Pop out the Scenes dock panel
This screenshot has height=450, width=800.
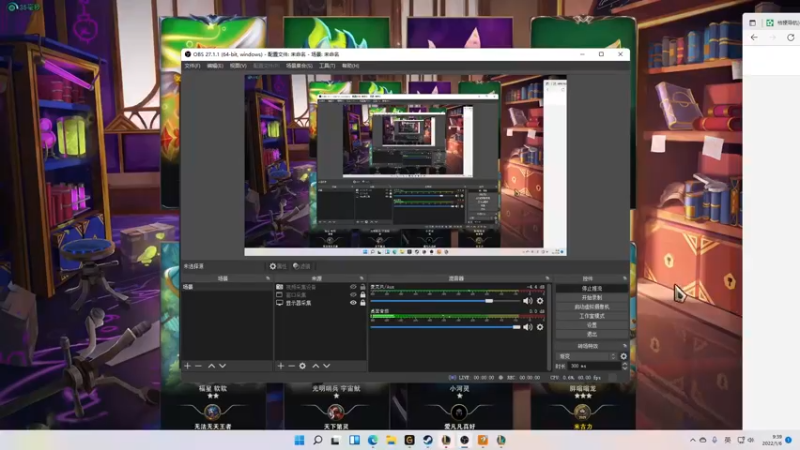click(x=268, y=279)
